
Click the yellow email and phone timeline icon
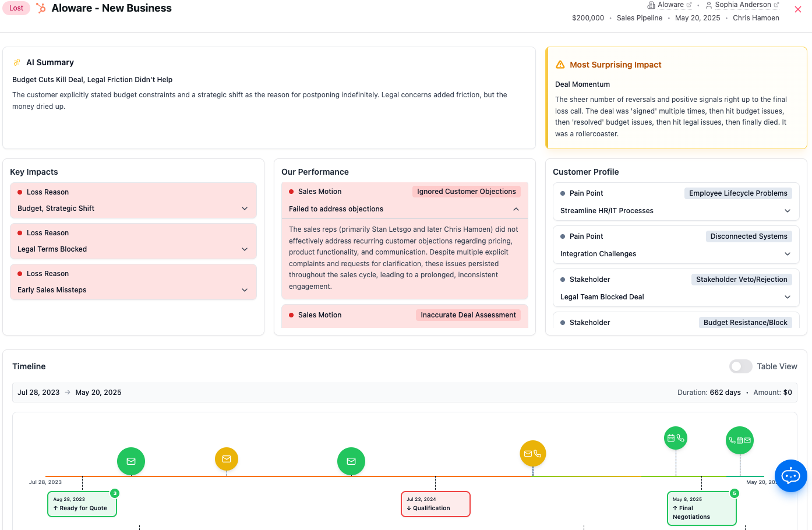click(x=533, y=454)
